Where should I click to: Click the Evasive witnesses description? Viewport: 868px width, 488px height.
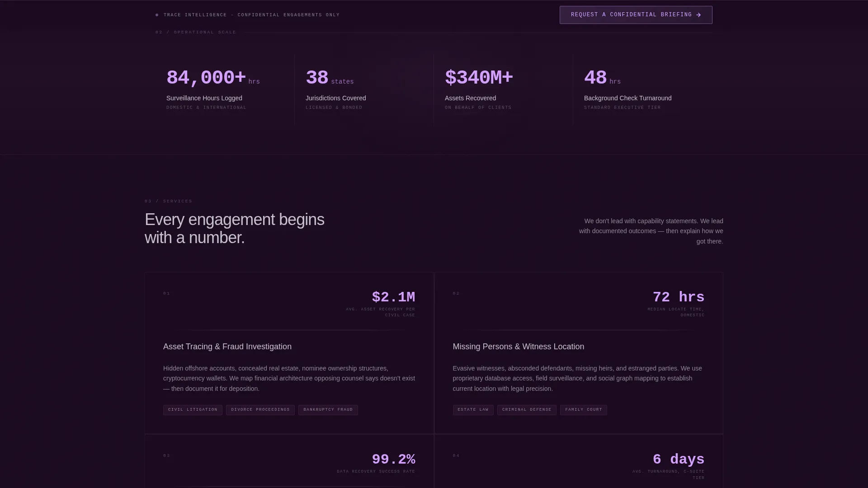coord(578,378)
